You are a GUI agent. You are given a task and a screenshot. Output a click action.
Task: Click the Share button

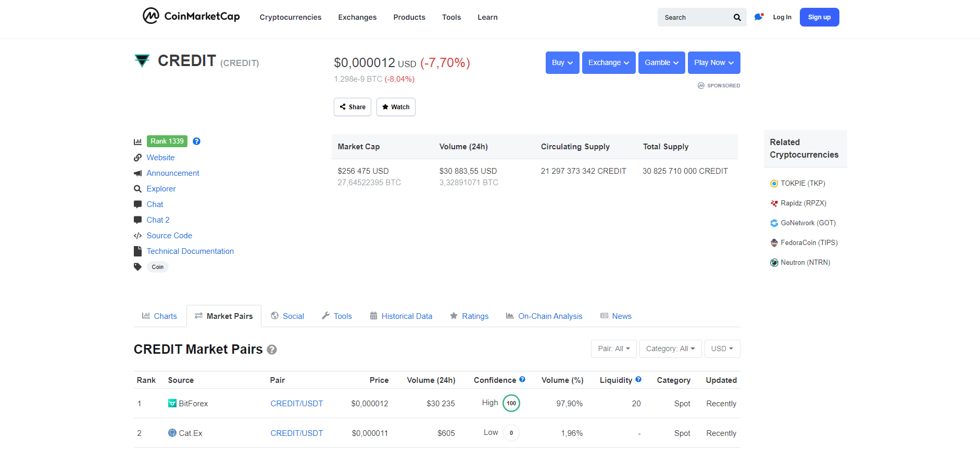coord(353,107)
